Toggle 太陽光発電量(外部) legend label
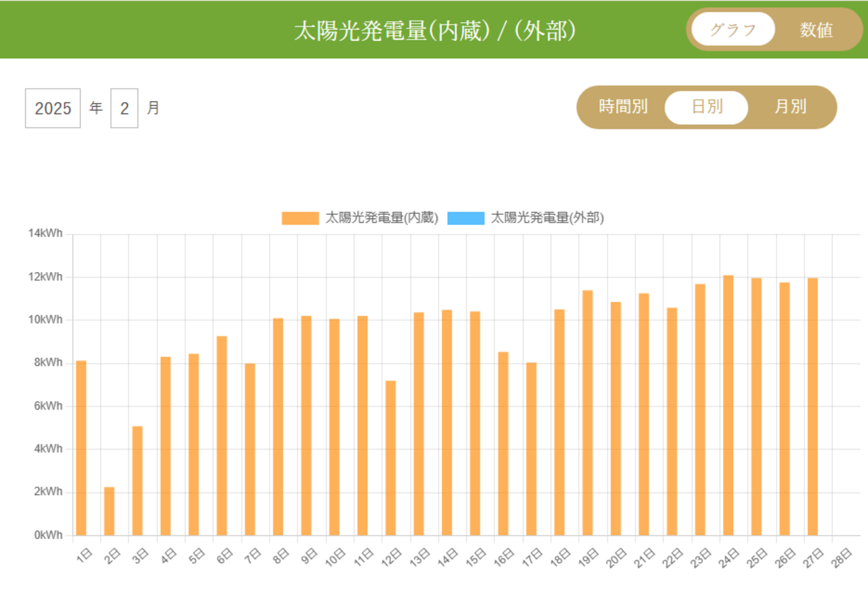Screen dimensions: 868x590 pos(547,218)
